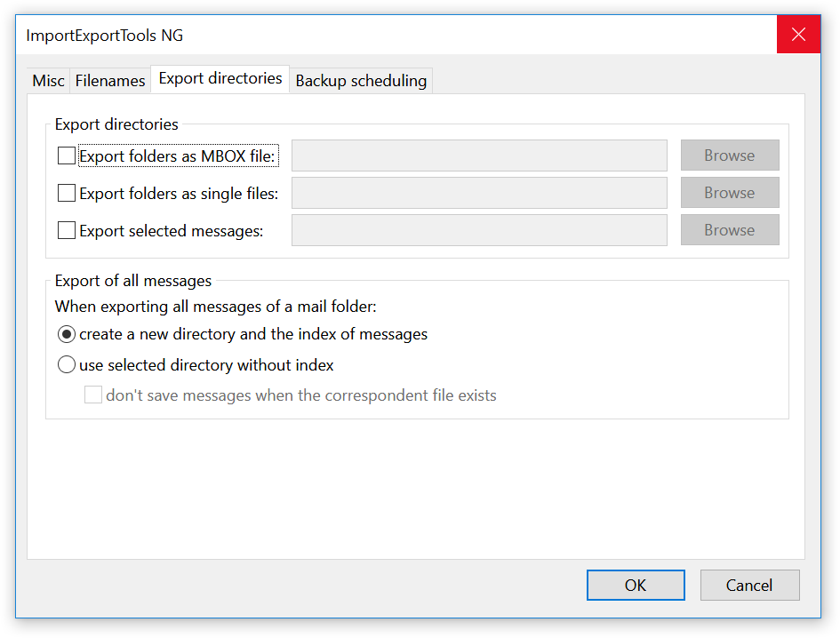Enable Export folders as MBOX file checkbox
Image resolution: width=840 pixels, height=638 pixels.
tap(67, 156)
